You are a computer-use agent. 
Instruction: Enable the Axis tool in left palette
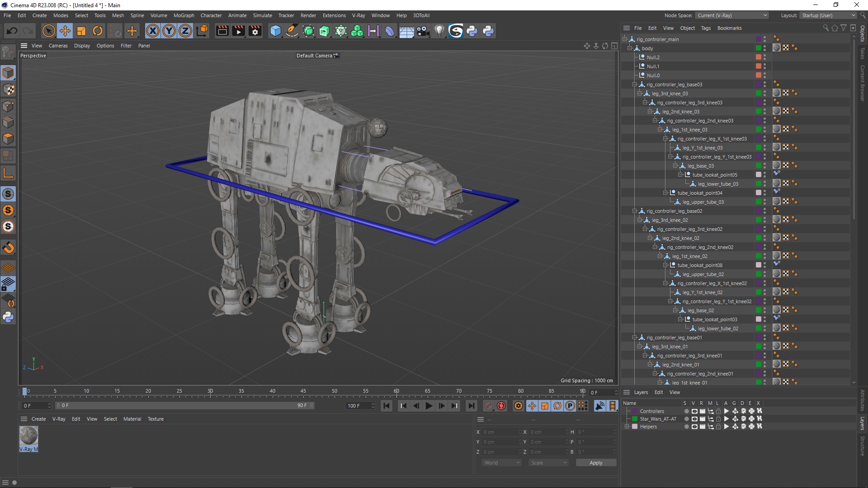(x=8, y=173)
